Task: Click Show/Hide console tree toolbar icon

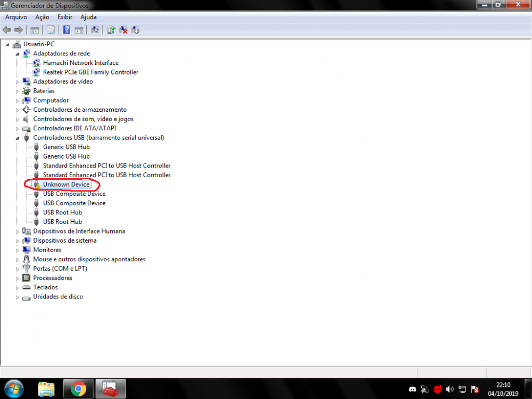Action: (x=35, y=30)
